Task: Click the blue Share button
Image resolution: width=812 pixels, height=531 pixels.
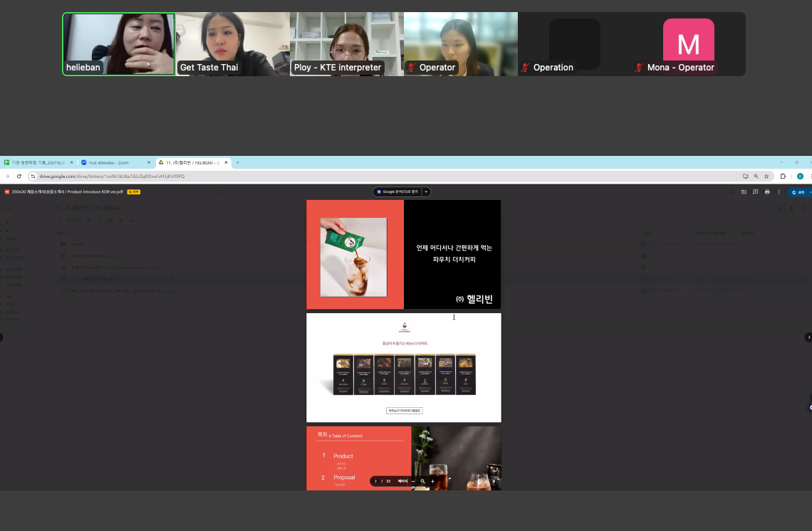Action: click(x=800, y=192)
